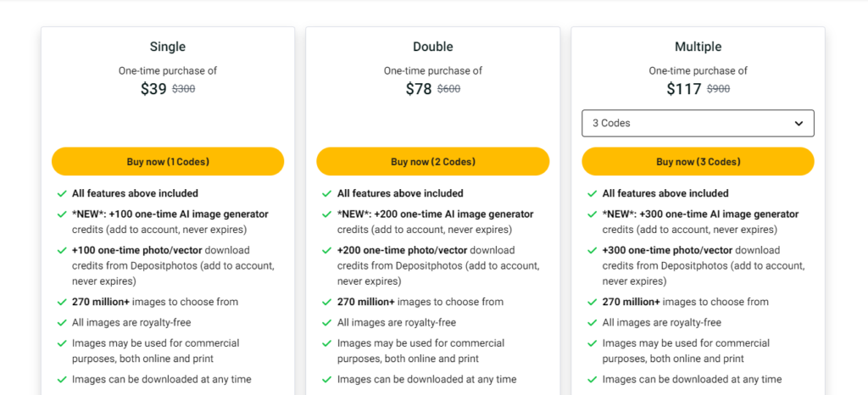Click the $117 price in Multiple plan
This screenshot has width=868, height=395.
(x=683, y=89)
